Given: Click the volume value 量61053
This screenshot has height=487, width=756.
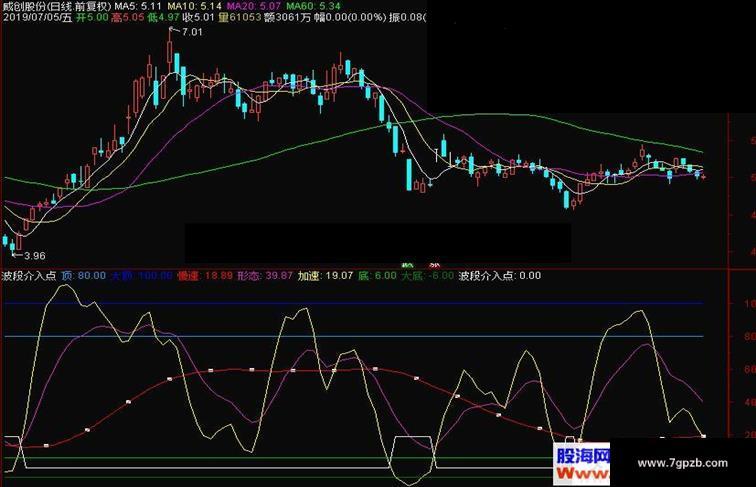Looking at the screenshot, I should pyautogui.click(x=240, y=18).
